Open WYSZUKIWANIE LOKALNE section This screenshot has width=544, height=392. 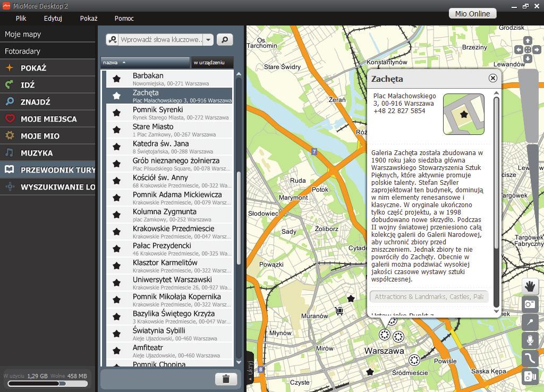click(47, 187)
